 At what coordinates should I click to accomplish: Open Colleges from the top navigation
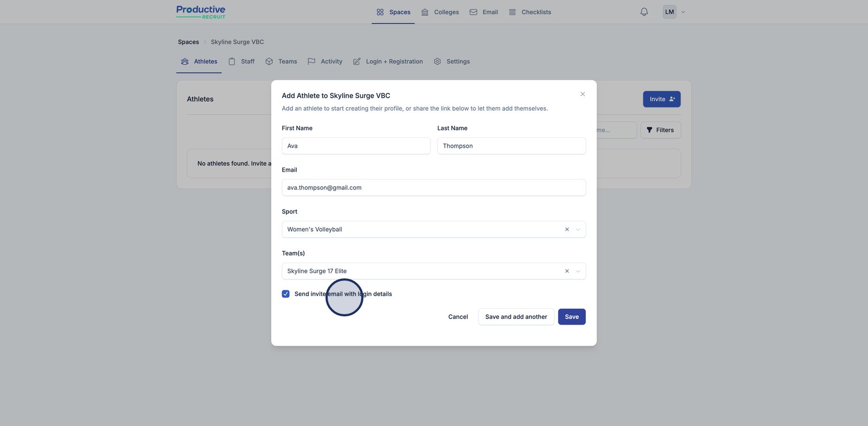pyautogui.click(x=440, y=12)
